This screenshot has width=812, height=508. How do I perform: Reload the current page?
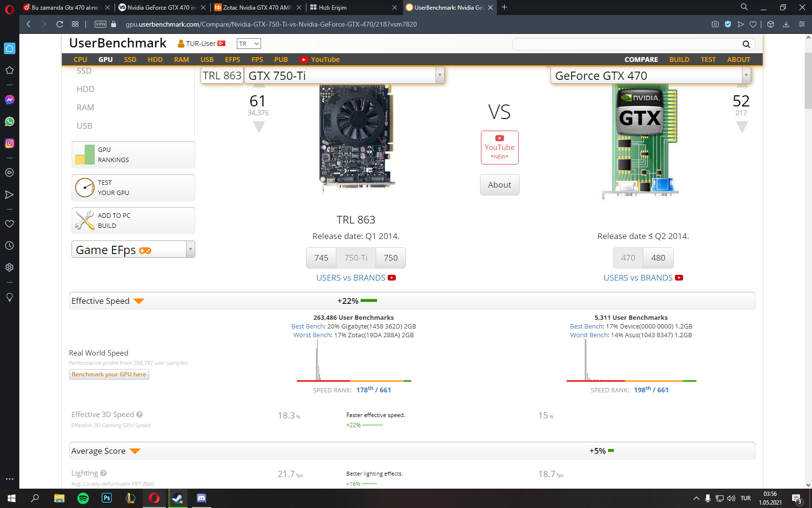59,24
